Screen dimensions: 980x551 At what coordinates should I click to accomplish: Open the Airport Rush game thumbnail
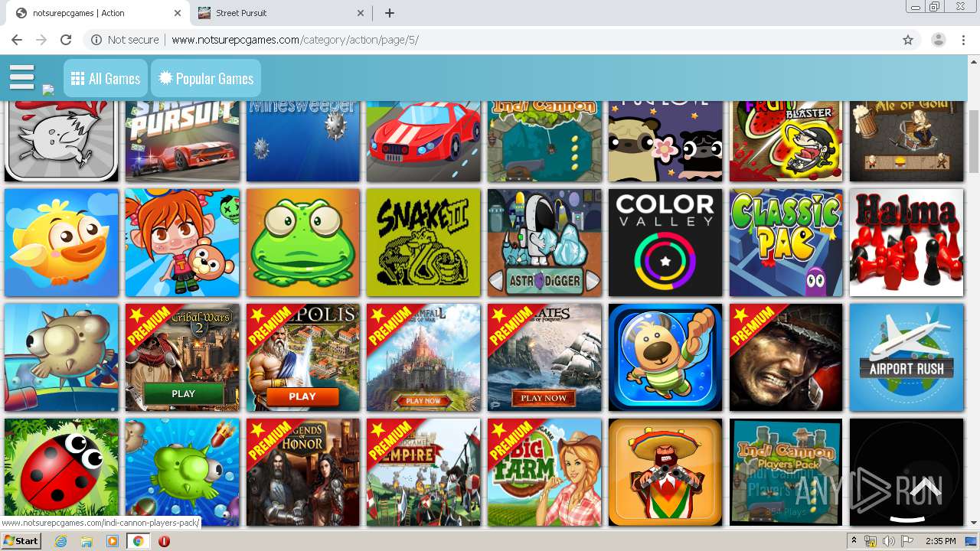906,357
